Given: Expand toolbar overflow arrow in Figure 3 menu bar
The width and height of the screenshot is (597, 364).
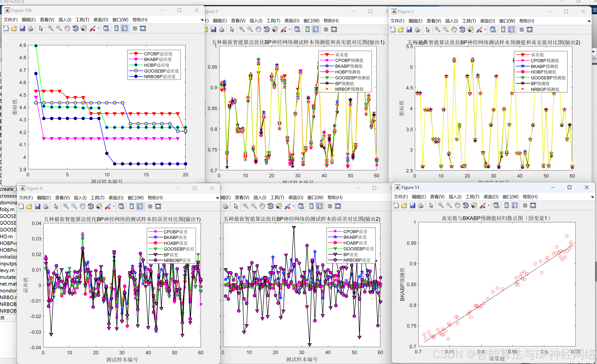Looking at the screenshot, I should click(589, 21).
